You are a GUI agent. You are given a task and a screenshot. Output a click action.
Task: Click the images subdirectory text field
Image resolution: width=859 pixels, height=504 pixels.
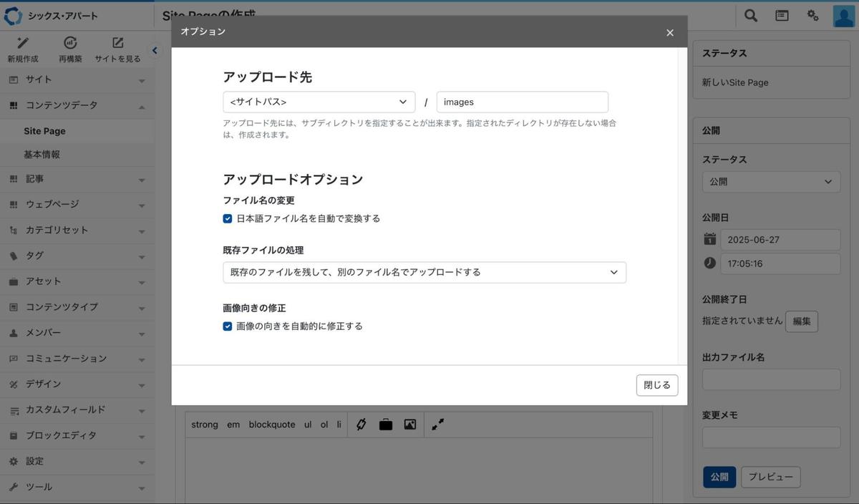click(x=522, y=102)
